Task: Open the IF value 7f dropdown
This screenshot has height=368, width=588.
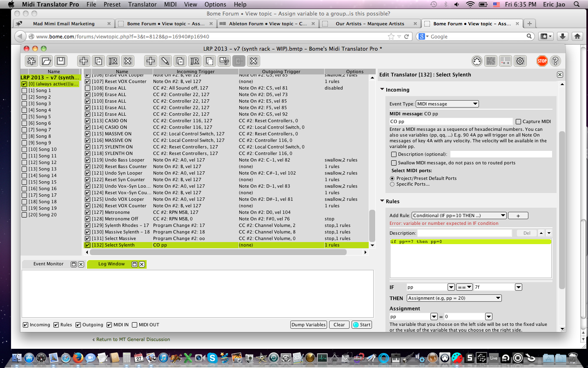Action: 519,287
